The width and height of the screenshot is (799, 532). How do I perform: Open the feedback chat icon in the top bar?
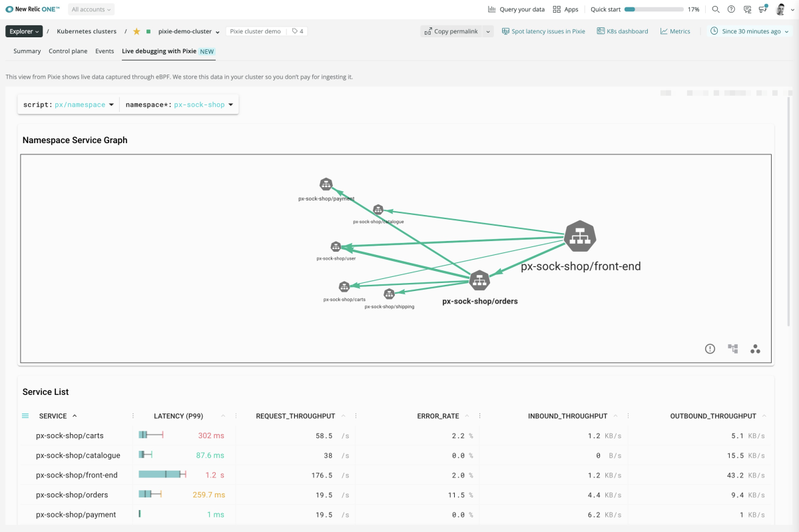[747, 9]
